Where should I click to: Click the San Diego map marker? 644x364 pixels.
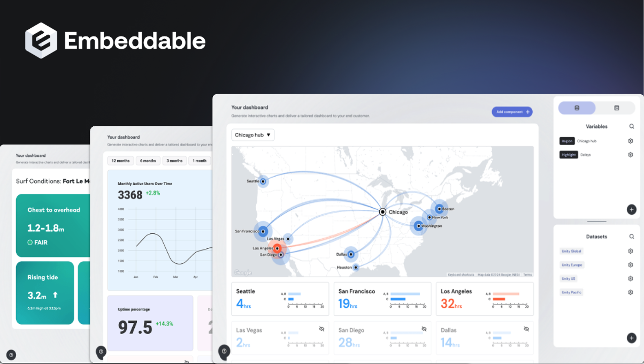(281, 255)
